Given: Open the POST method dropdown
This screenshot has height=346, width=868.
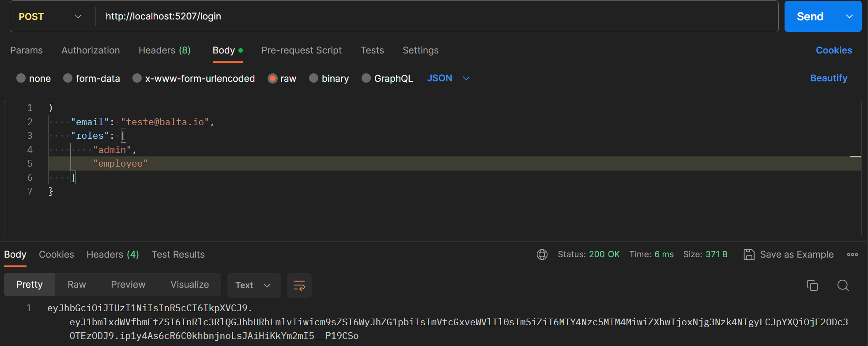Looking at the screenshot, I should coord(50,16).
